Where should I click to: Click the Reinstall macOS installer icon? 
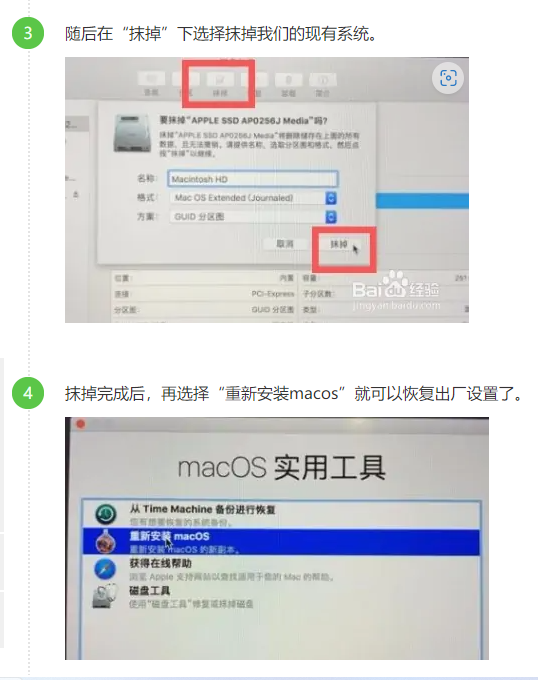tap(106, 541)
